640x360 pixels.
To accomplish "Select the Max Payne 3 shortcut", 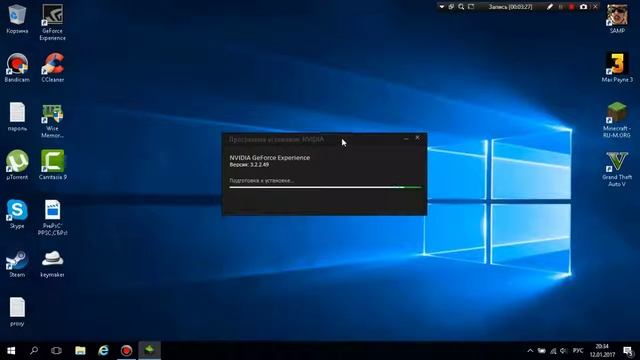I will tap(617, 68).
